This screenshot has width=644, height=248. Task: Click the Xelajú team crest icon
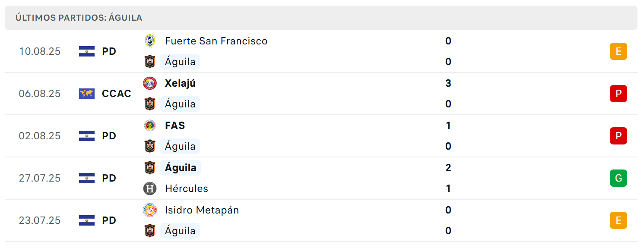150,83
